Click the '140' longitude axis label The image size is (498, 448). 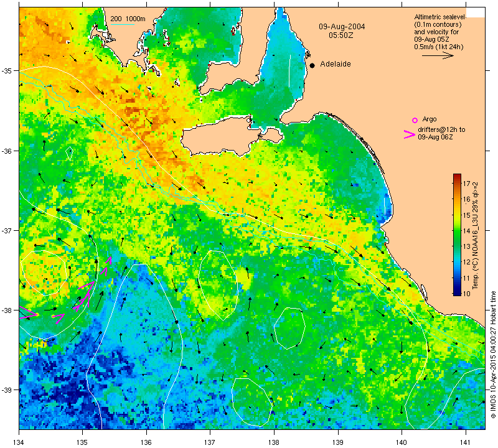pyautogui.click(x=402, y=442)
